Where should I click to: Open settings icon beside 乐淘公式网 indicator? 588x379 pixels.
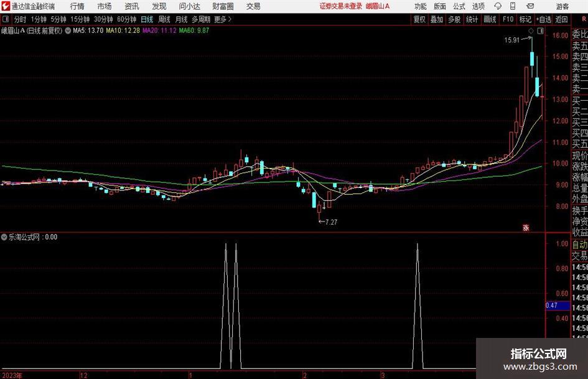(x=4, y=237)
